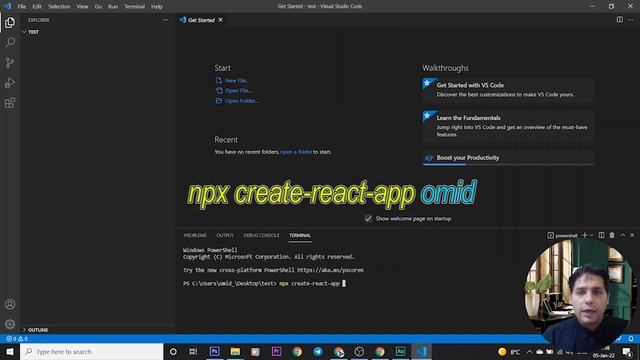
Task: Close the terminal panel
Action: pyautogui.click(x=632, y=235)
